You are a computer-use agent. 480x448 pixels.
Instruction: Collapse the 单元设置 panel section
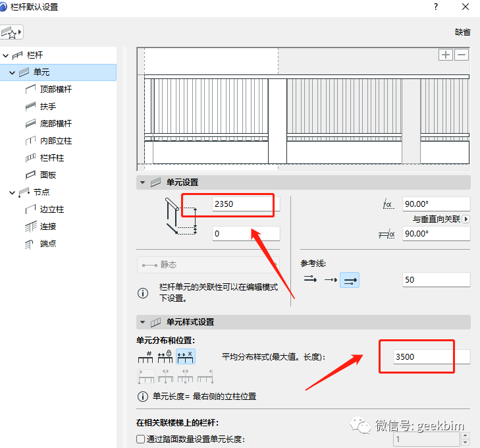[x=142, y=182]
